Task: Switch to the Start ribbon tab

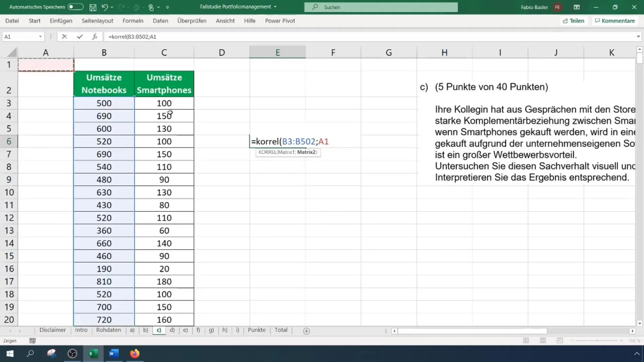Action: [35, 21]
